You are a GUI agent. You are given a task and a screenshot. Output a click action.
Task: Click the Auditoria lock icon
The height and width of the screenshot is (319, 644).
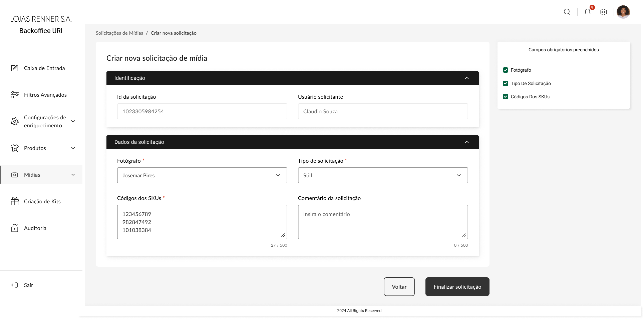(15, 228)
